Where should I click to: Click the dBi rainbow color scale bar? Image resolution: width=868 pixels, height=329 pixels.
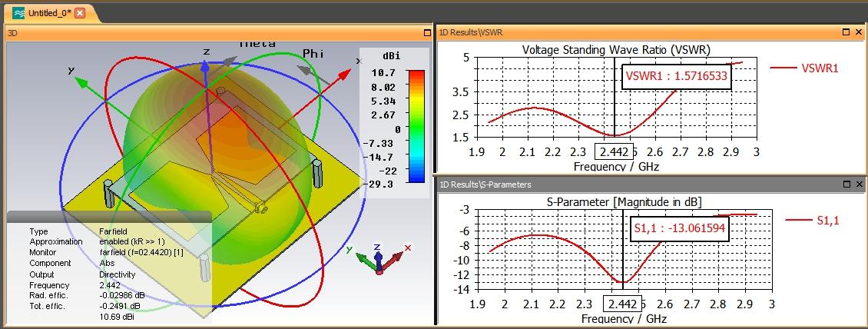416,126
